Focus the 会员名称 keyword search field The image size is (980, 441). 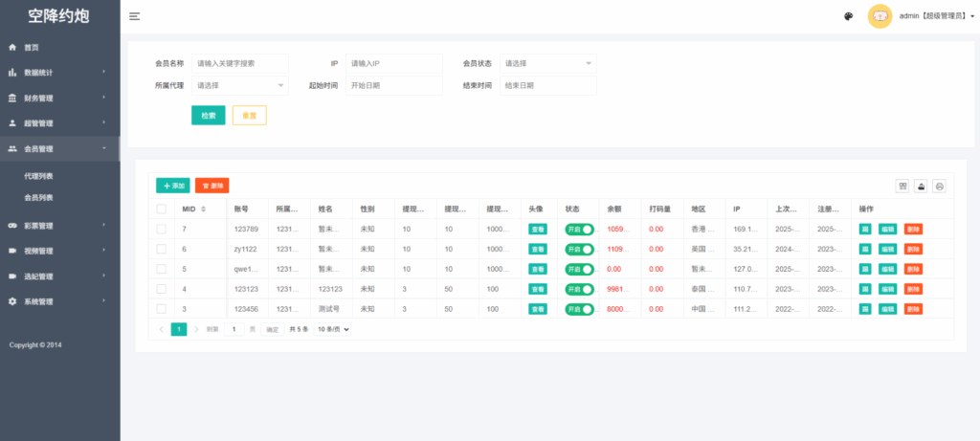click(x=240, y=64)
